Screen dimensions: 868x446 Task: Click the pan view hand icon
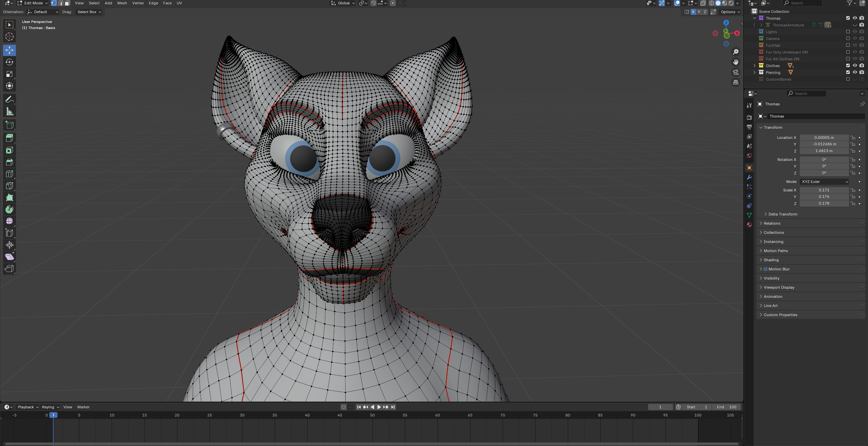click(735, 62)
